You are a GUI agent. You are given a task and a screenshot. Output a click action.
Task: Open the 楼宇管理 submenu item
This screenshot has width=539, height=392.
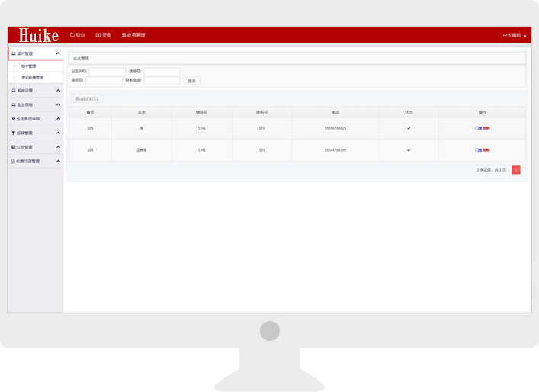click(28, 66)
